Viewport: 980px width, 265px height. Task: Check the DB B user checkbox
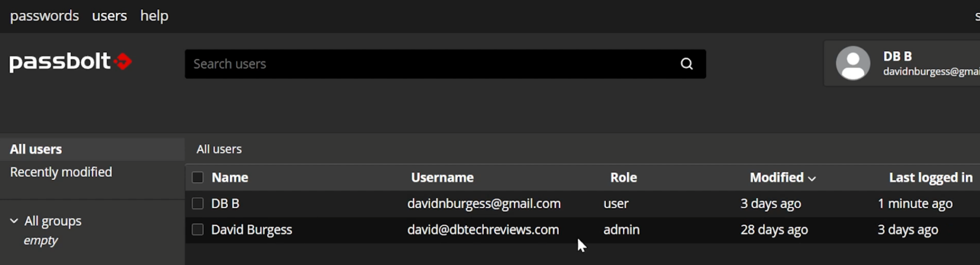point(198,204)
